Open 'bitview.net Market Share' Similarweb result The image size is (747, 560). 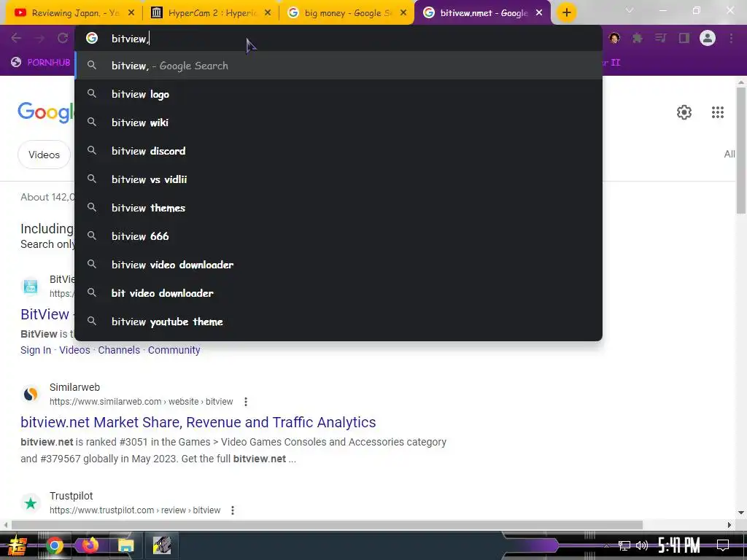tap(198, 422)
